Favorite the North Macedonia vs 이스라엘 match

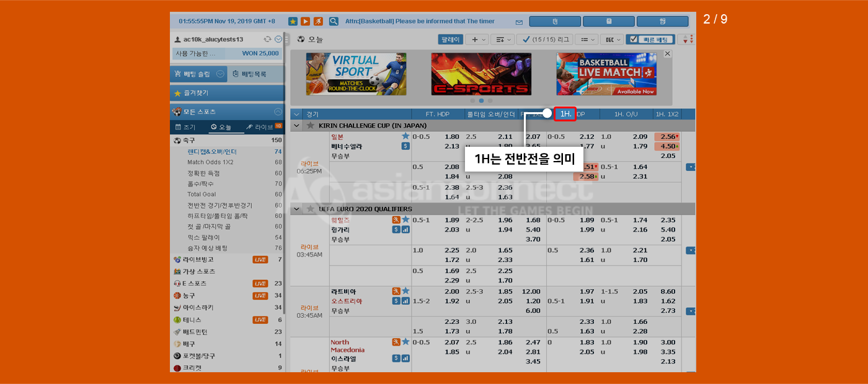405,342
